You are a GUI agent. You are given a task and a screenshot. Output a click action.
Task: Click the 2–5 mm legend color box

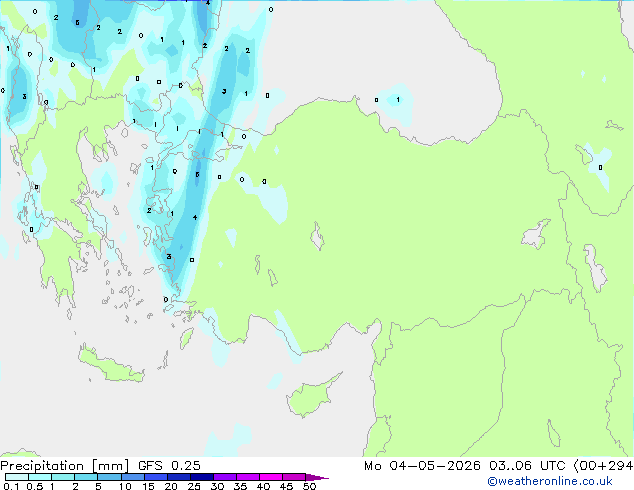tap(86, 477)
